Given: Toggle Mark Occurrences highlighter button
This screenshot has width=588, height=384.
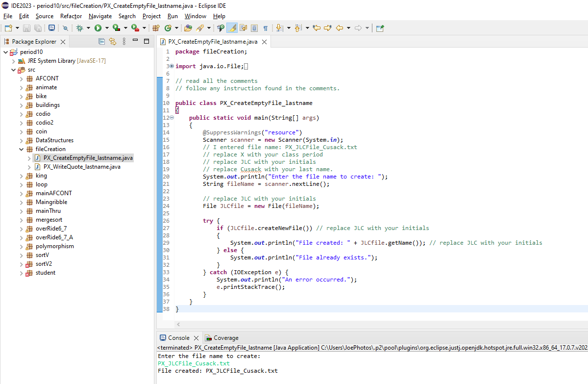Looking at the screenshot, I should (232, 28).
